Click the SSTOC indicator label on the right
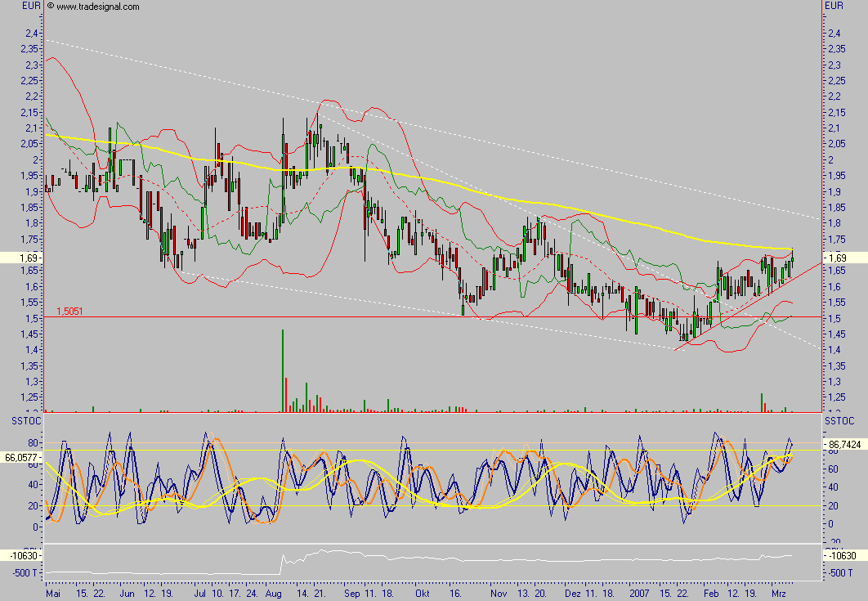The height and width of the screenshot is (601, 868). pyautogui.click(x=839, y=420)
